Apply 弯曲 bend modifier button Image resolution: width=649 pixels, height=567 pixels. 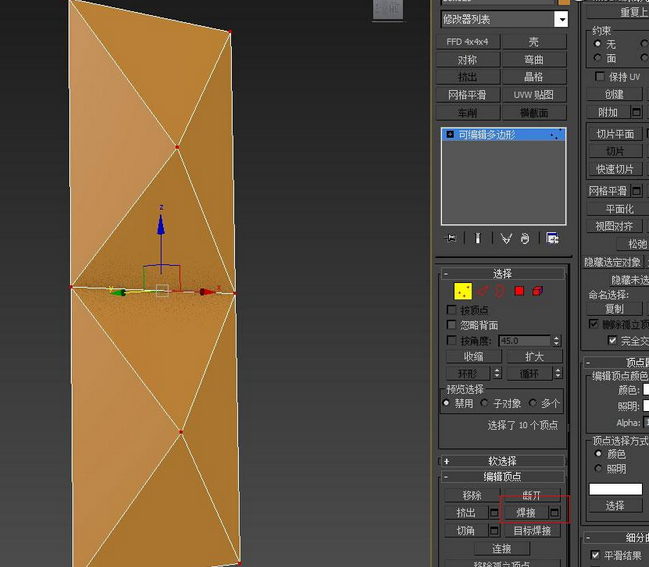[534, 60]
